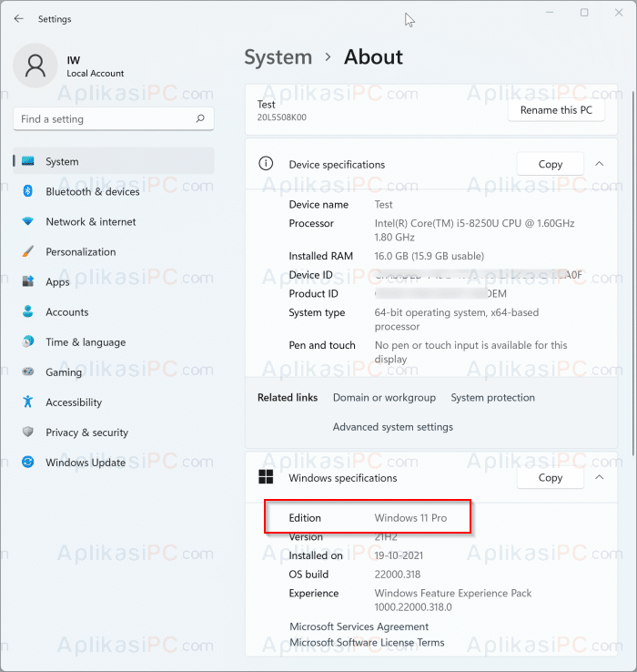Open Privacy & security settings
The width and height of the screenshot is (637, 672).
coord(114,432)
